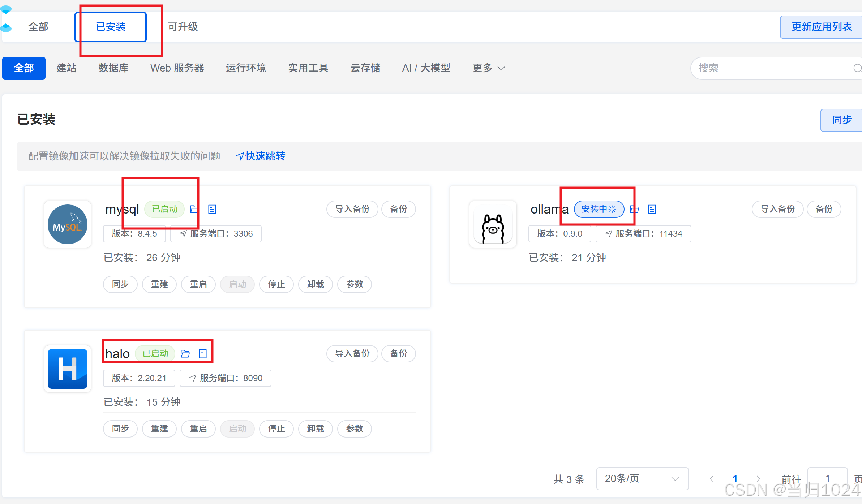Click the search magnifier icon
Screen dimensions: 862x504
pyautogui.click(x=857, y=68)
